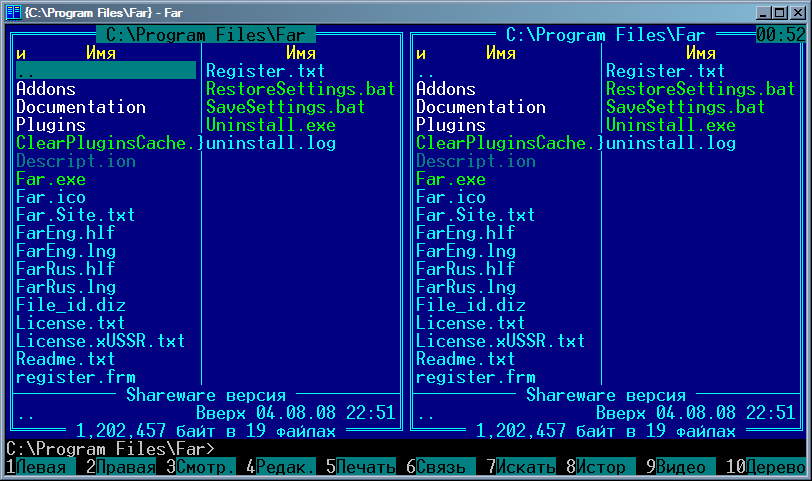The width and height of the screenshot is (812, 481).
Task: Select FarRus.lng in the right panel
Action: pyautogui.click(x=466, y=287)
